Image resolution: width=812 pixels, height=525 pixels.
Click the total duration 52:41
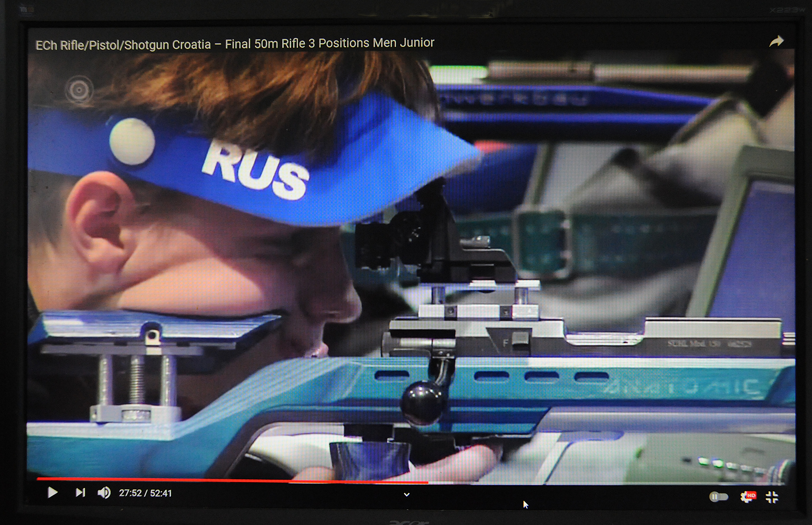[x=161, y=493]
